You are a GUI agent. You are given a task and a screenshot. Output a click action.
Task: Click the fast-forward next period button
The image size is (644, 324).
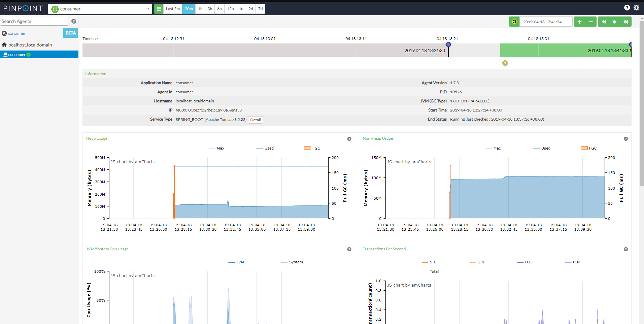click(614, 22)
